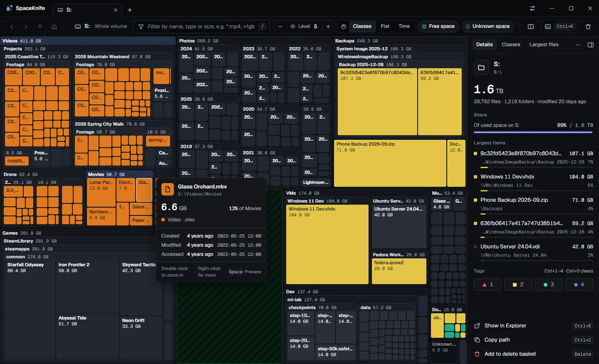Click Add to delete basket
Image resolution: width=599 pixels, height=364 pixels.
tap(534, 354)
